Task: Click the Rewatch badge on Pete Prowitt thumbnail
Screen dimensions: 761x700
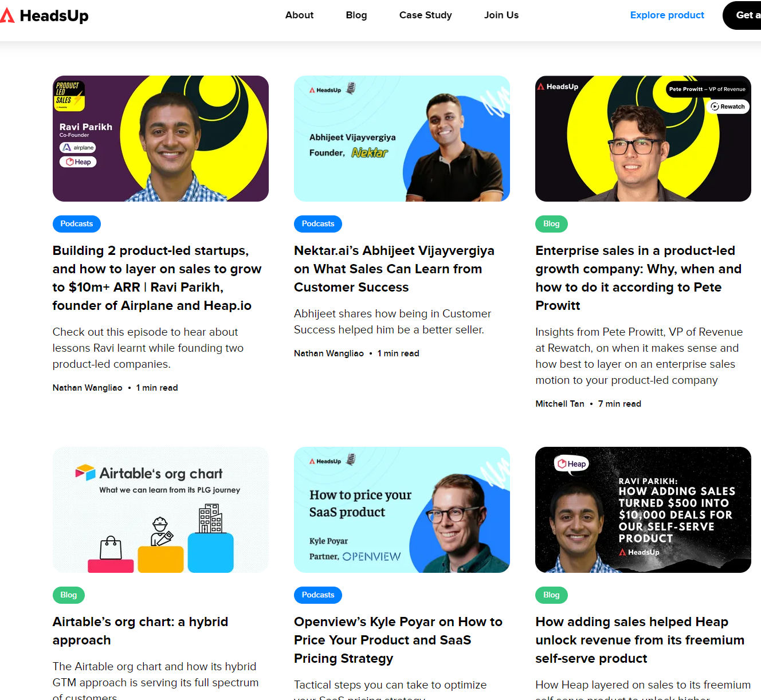Action: pyautogui.click(x=728, y=107)
